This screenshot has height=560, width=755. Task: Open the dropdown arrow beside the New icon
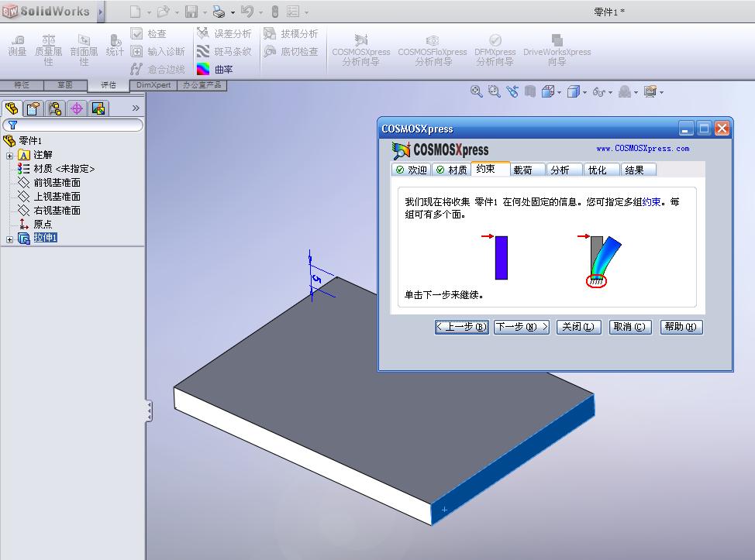[x=150, y=12]
